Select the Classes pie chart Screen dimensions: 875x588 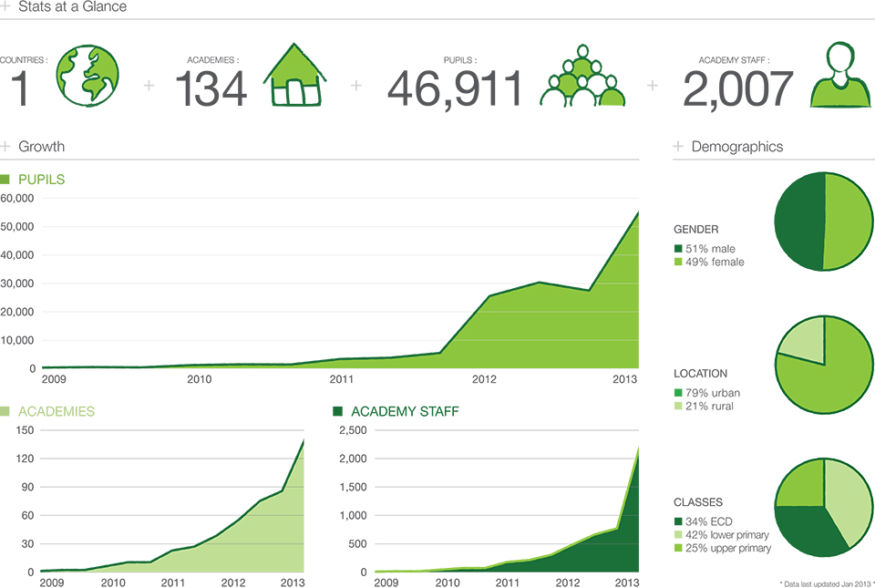coord(824,508)
